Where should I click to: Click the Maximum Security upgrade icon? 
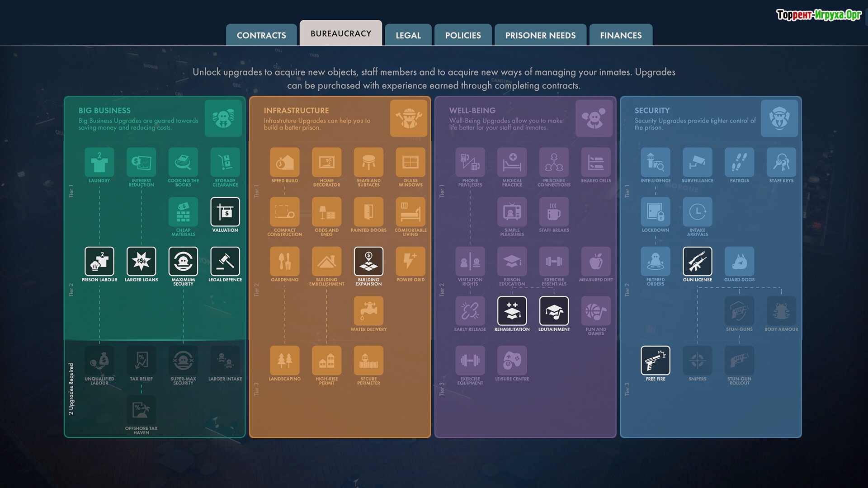183,261
